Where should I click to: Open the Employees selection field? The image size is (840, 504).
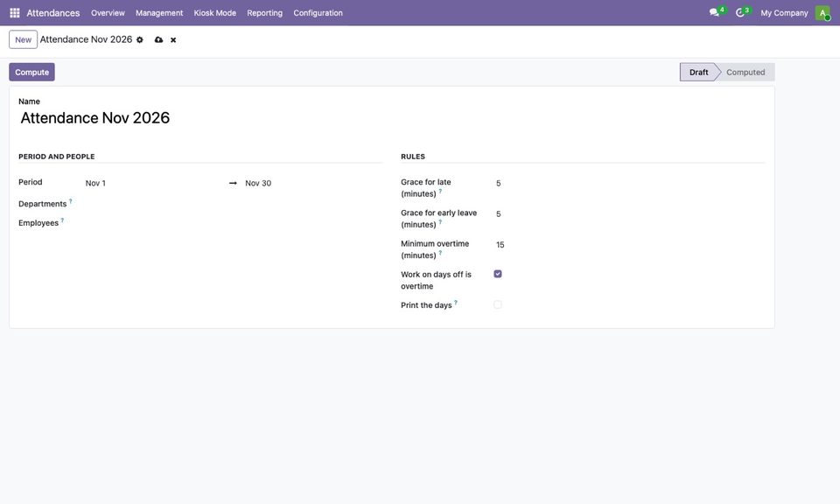click(x=233, y=223)
